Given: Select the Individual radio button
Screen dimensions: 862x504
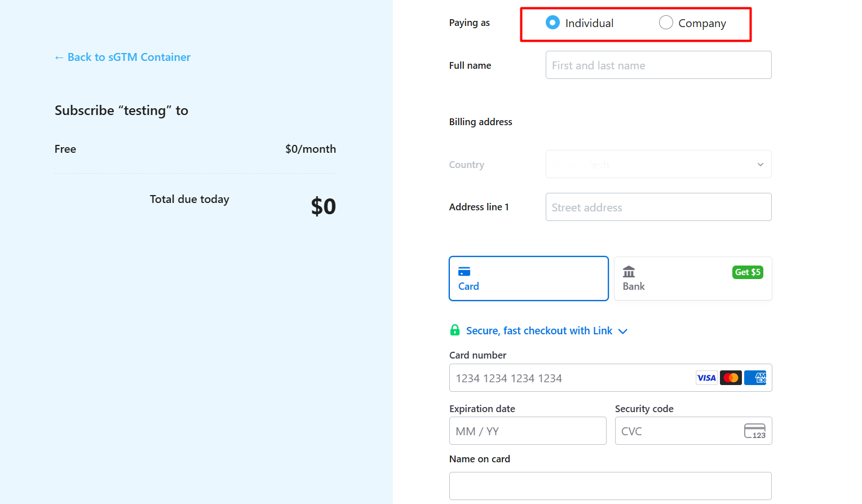Looking at the screenshot, I should coord(552,23).
